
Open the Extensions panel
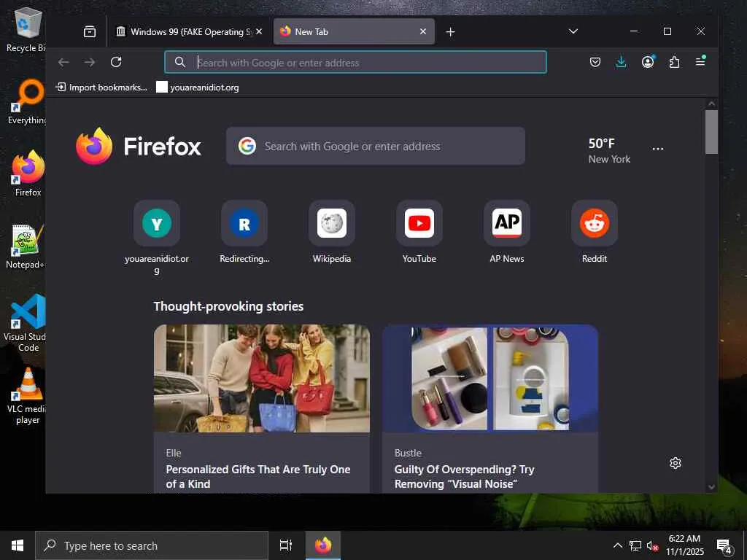[x=674, y=62]
